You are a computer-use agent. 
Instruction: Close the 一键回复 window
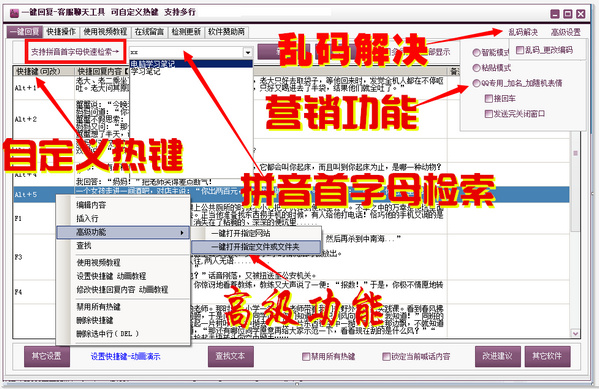(x=581, y=14)
